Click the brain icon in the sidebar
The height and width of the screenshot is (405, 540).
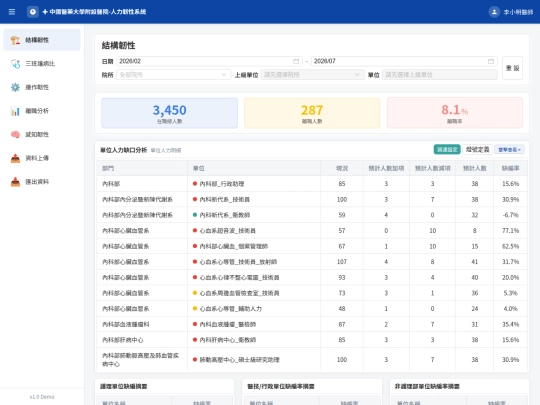click(15, 134)
